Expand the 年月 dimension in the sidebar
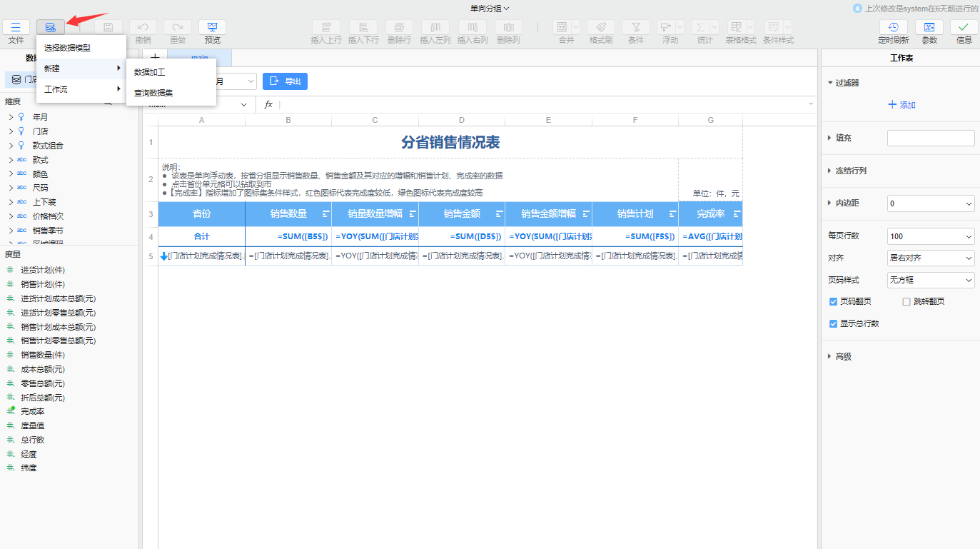Screen dimensions: 980x549 click(x=12, y=116)
